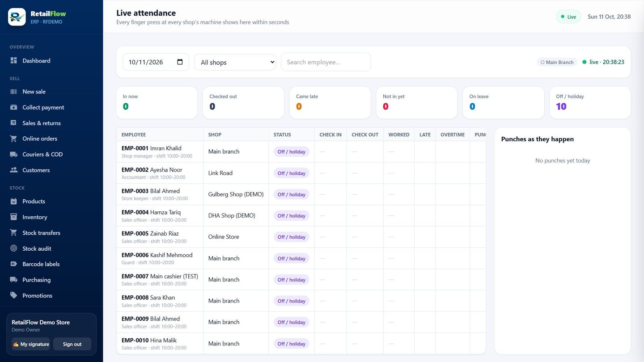Focus the Search employee field
644x362 pixels.
(326, 62)
